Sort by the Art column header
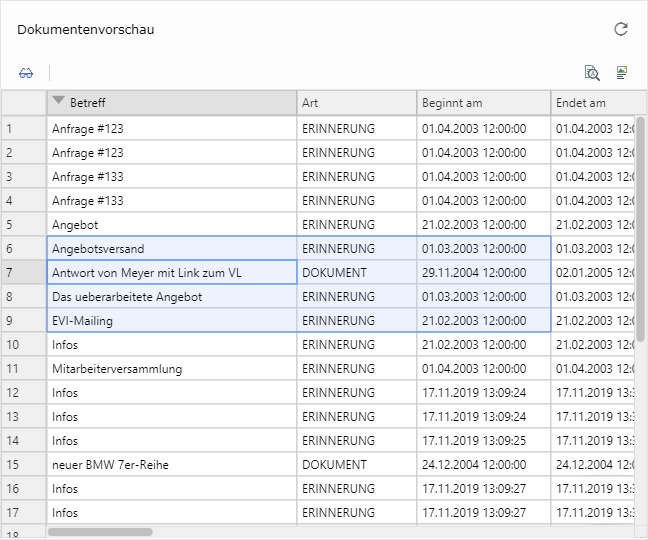The width and height of the screenshot is (648, 540). point(356,103)
